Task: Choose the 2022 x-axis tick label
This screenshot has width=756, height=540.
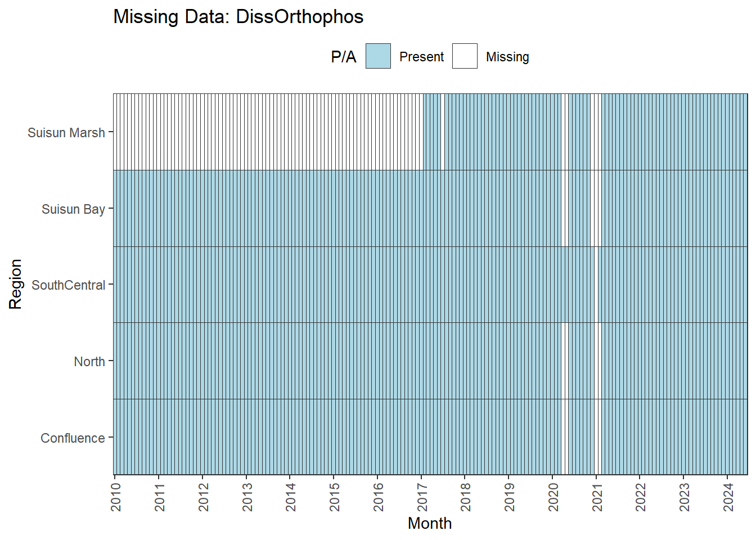Action: pos(641,497)
